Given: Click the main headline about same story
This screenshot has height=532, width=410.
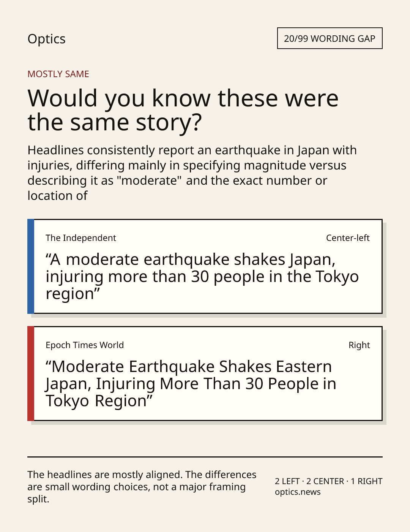Looking at the screenshot, I should pos(183,110).
